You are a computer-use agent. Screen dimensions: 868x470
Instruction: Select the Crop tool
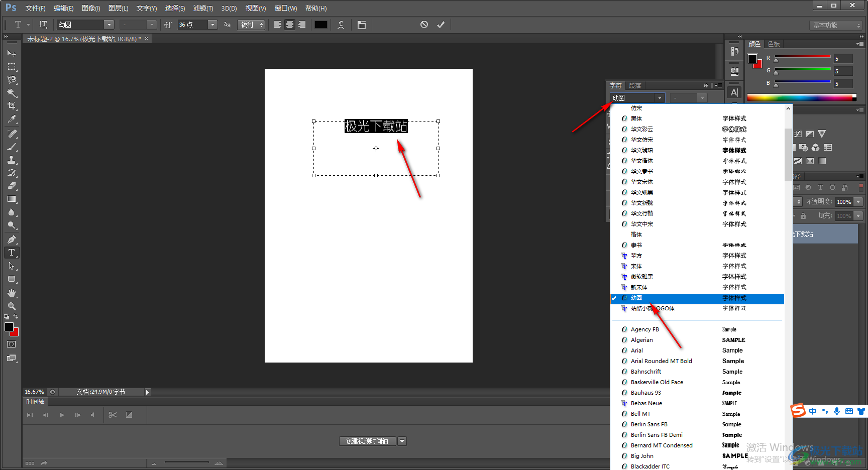click(x=12, y=106)
